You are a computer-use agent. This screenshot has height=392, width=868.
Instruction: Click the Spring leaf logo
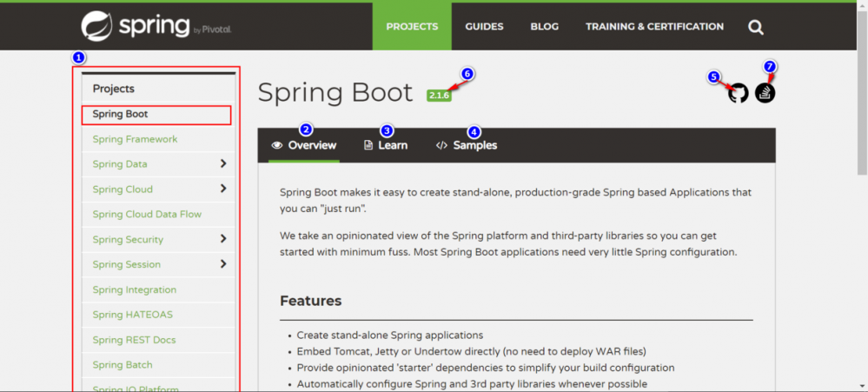[x=96, y=26]
